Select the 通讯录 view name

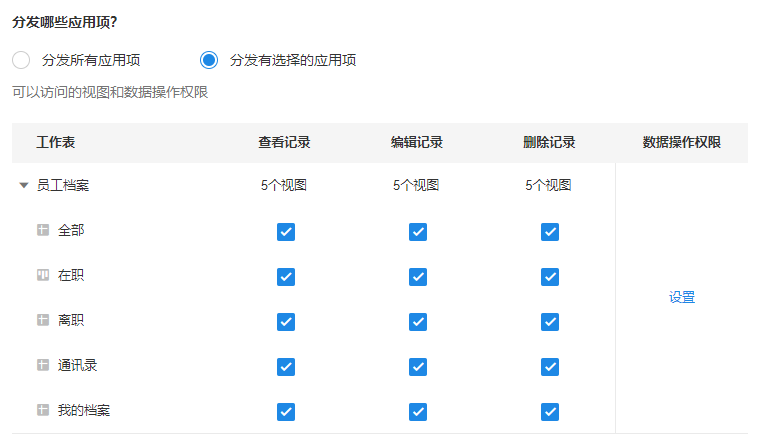78,365
